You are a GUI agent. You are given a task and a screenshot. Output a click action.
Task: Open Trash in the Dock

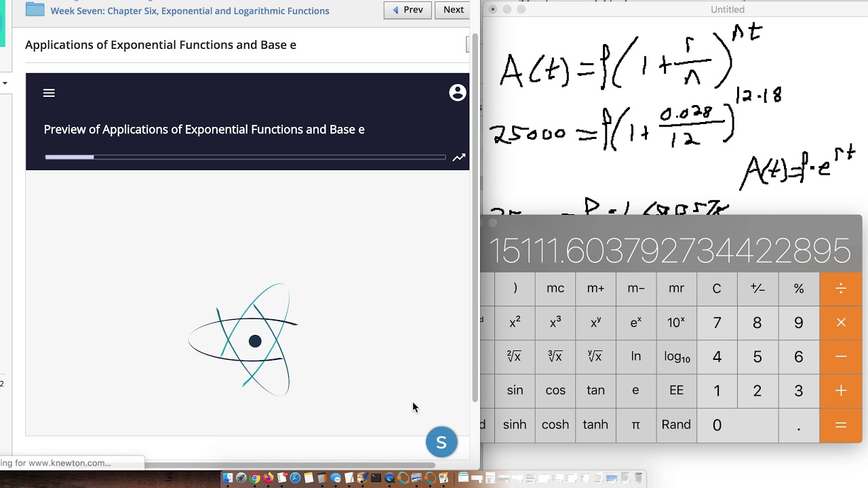pyautogui.click(x=638, y=478)
